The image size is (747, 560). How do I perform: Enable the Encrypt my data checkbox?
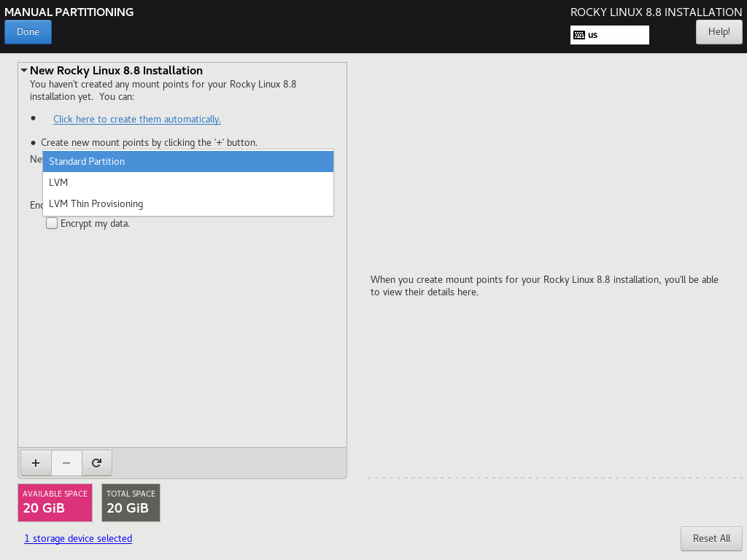click(52, 224)
